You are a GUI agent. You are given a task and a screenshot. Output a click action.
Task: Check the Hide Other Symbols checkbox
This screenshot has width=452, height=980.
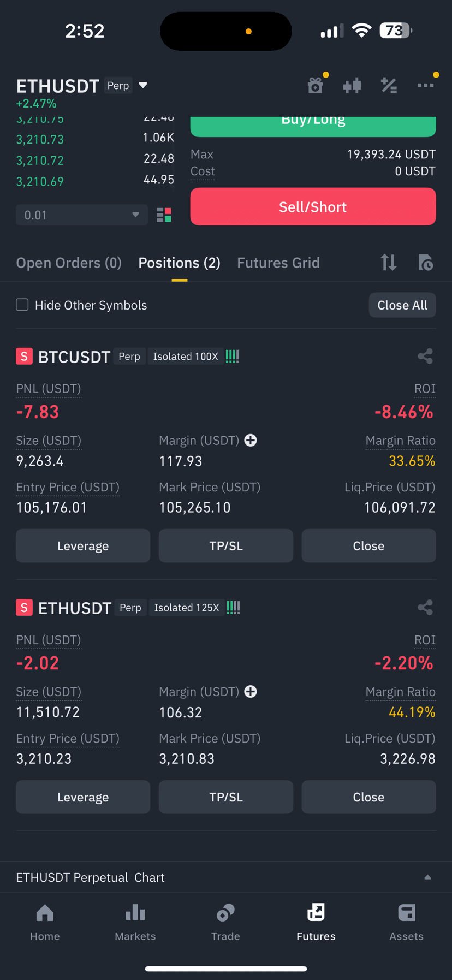[22, 305]
